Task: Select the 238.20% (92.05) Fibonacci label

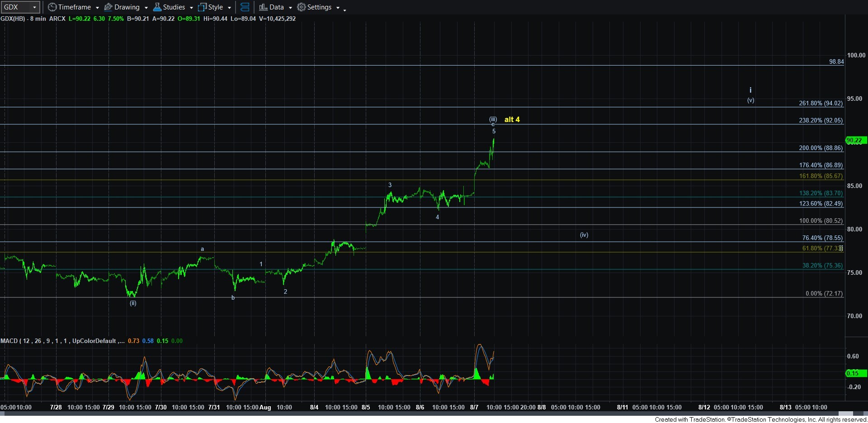Action: 821,120
